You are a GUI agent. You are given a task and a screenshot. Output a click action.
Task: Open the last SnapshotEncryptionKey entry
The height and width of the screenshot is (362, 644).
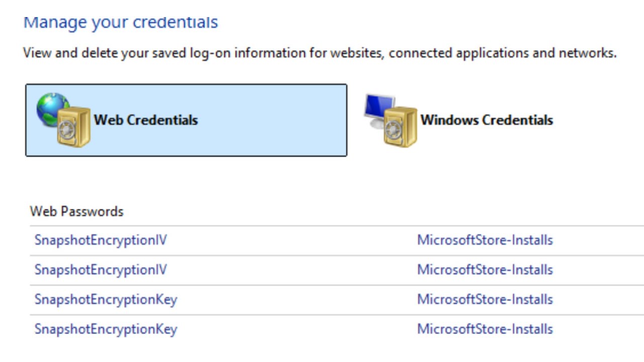106,329
